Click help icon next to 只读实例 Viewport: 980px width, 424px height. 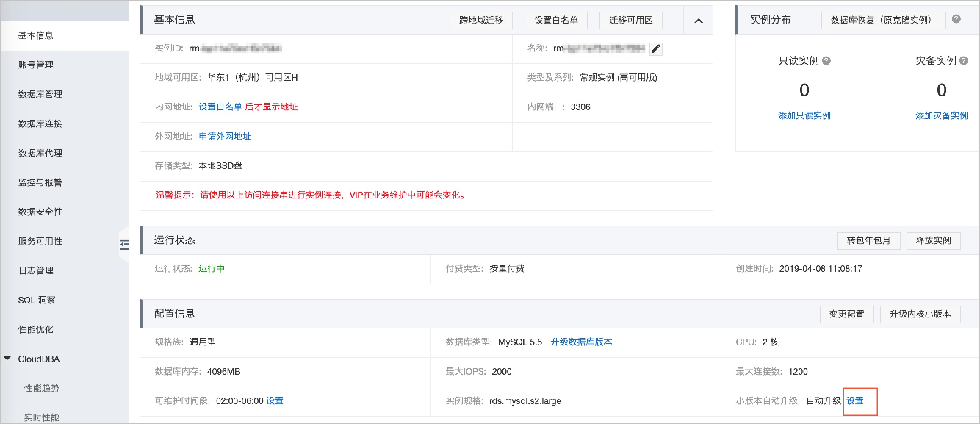(x=826, y=61)
